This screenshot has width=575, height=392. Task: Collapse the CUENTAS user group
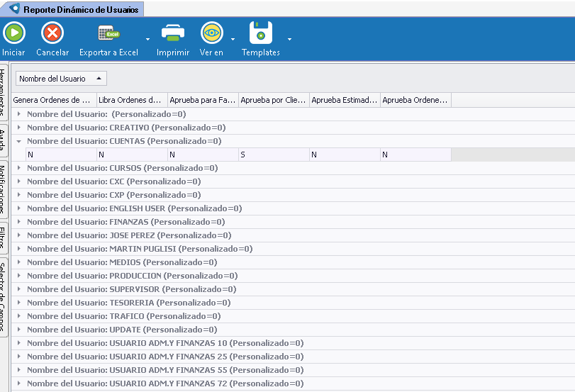pos(19,141)
